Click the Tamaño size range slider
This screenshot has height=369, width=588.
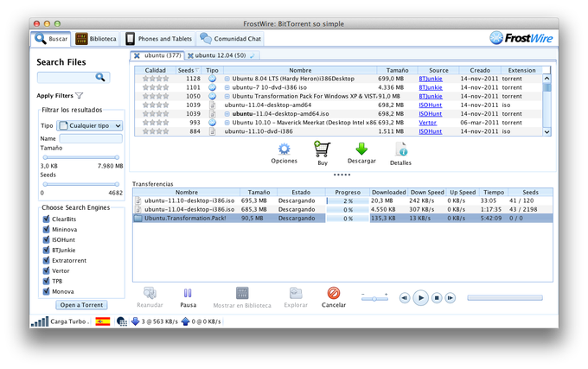(x=81, y=157)
